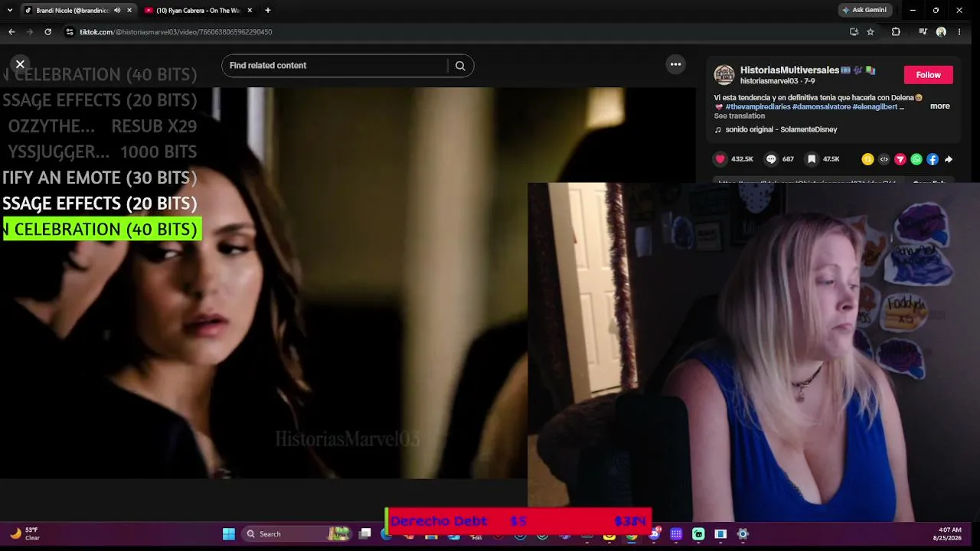Like the video with the heart icon
980x551 pixels.
click(x=720, y=159)
